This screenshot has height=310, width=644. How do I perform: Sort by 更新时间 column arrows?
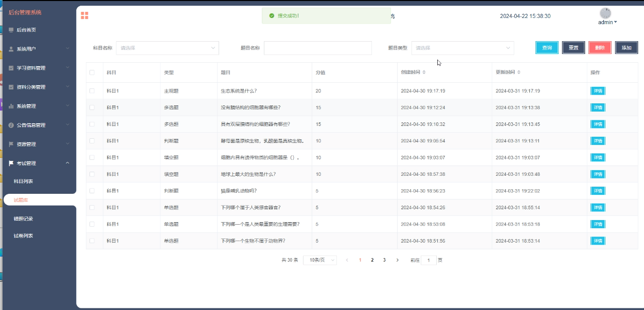pyautogui.click(x=518, y=72)
